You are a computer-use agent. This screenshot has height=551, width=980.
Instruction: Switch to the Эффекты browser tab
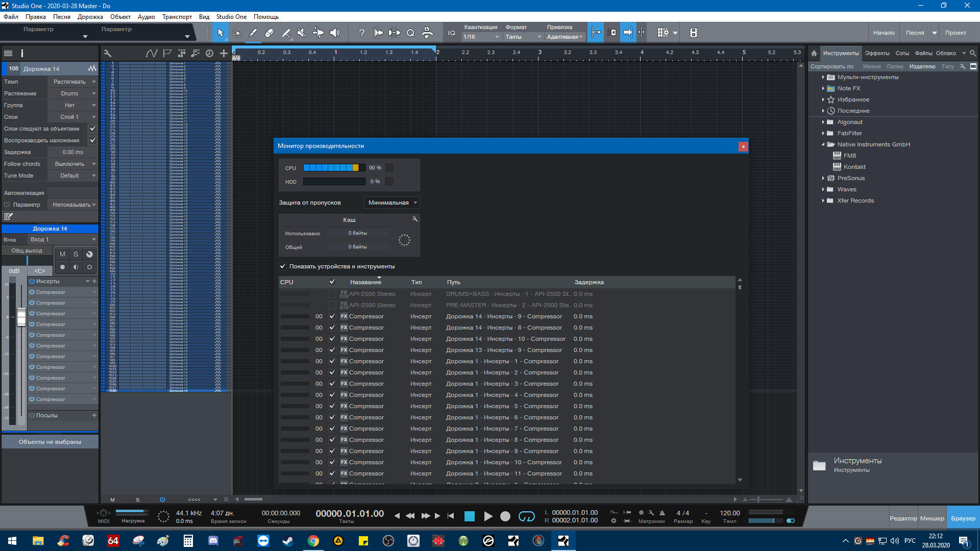(877, 53)
